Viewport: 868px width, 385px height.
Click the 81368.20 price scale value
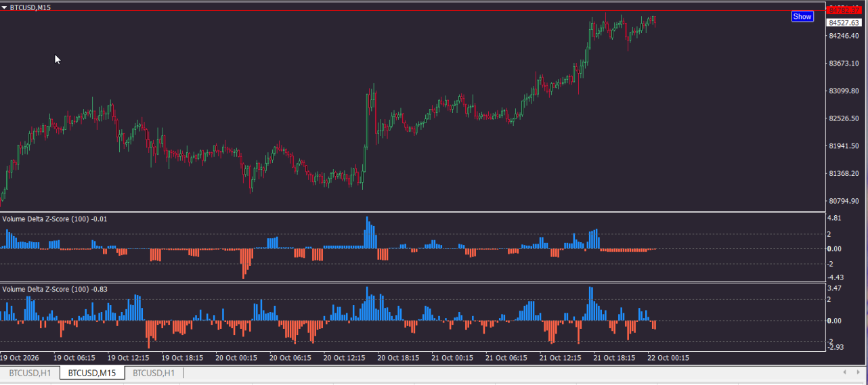[844, 173]
